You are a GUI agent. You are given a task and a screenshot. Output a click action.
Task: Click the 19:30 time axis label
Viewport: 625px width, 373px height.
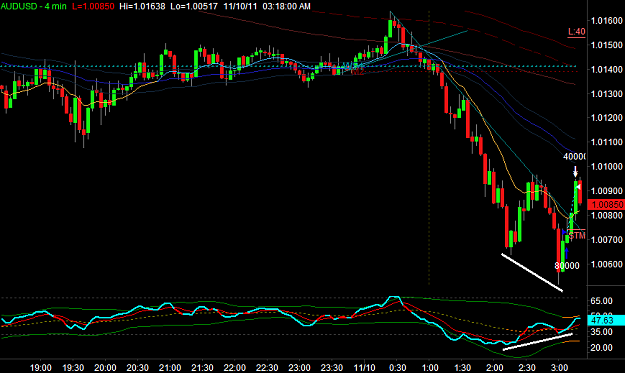[x=73, y=367]
